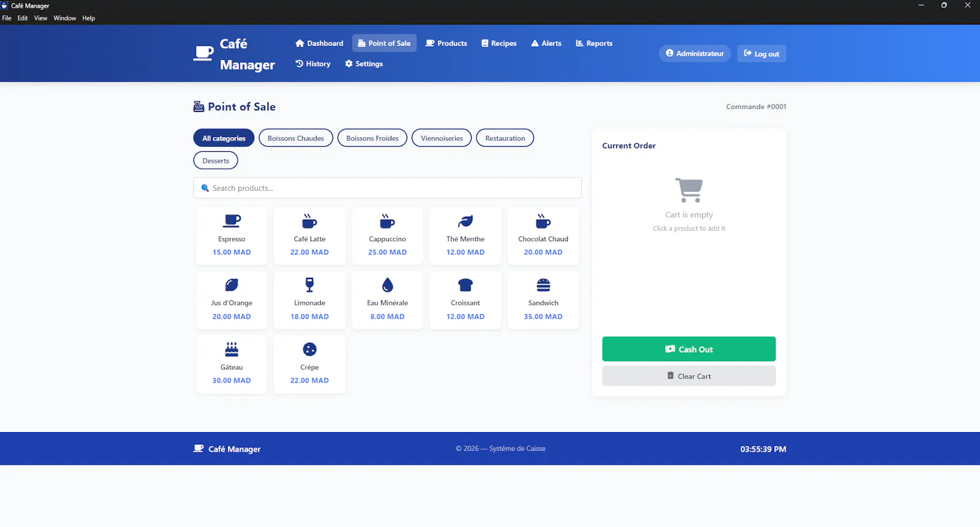Open the Products page
The width and height of the screenshot is (980, 527).
tap(447, 43)
